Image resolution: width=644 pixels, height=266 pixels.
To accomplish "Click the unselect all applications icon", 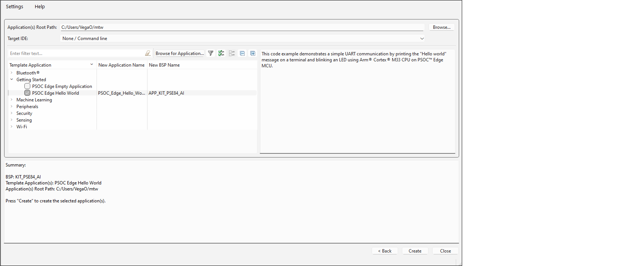I will [232, 53].
